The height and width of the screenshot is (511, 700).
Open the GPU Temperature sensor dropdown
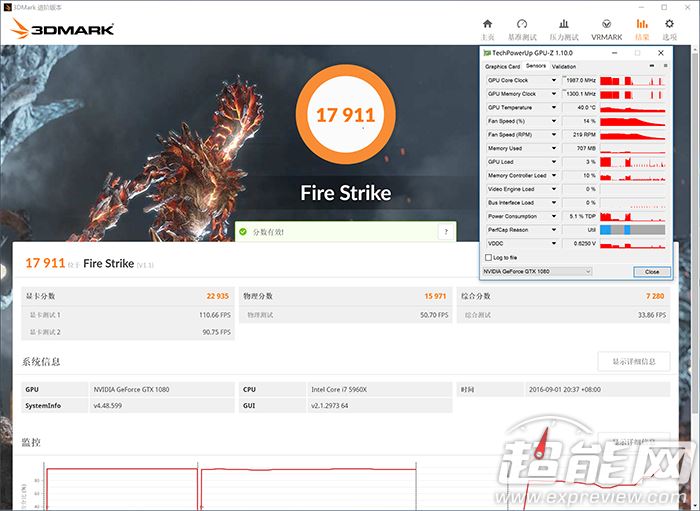click(x=554, y=108)
